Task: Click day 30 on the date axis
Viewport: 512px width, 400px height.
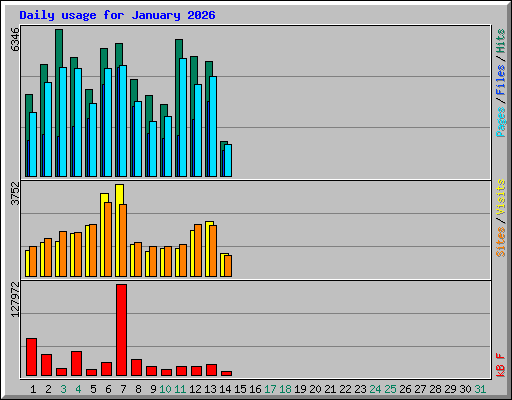Action: point(465,389)
